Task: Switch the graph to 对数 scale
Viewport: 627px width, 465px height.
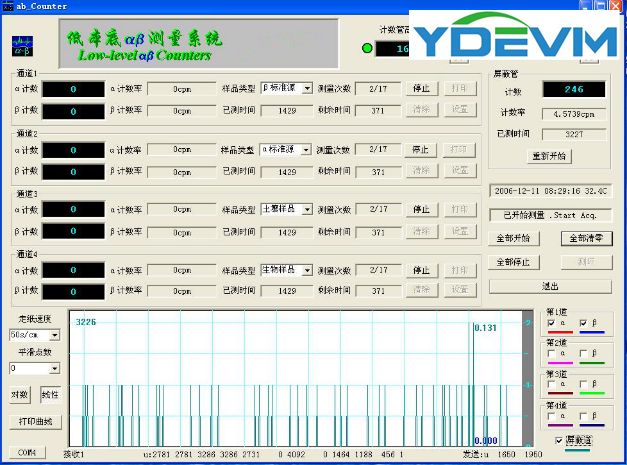Action: pos(21,394)
